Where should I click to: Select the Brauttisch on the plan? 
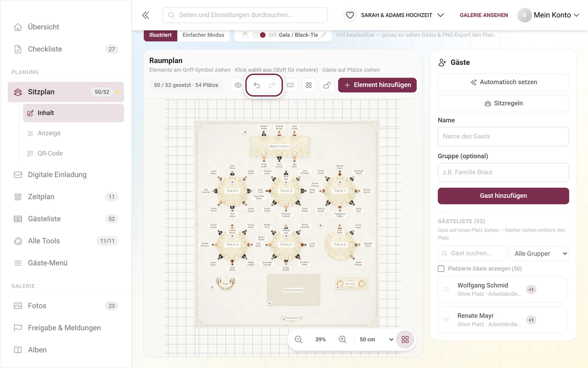pos(279,146)
